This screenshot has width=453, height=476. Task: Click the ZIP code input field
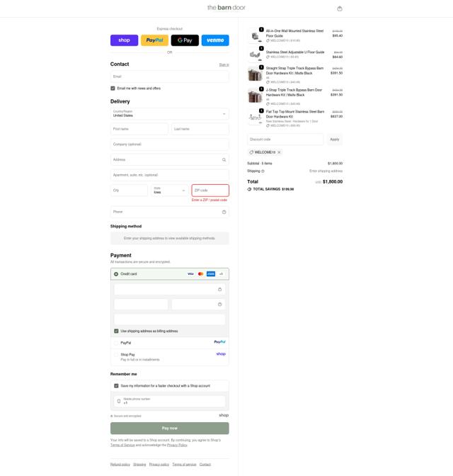(x=210, y=191)
